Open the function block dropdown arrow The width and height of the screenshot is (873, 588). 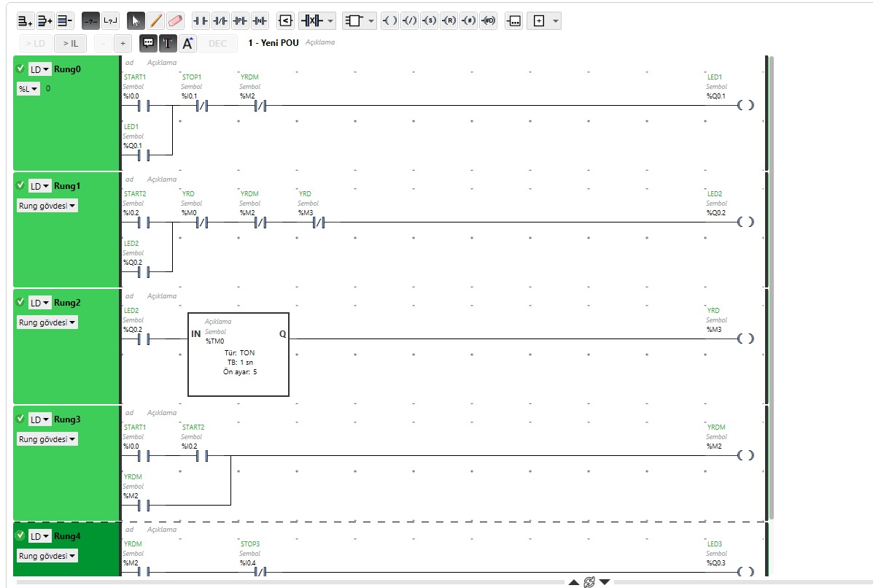point(371,21)
